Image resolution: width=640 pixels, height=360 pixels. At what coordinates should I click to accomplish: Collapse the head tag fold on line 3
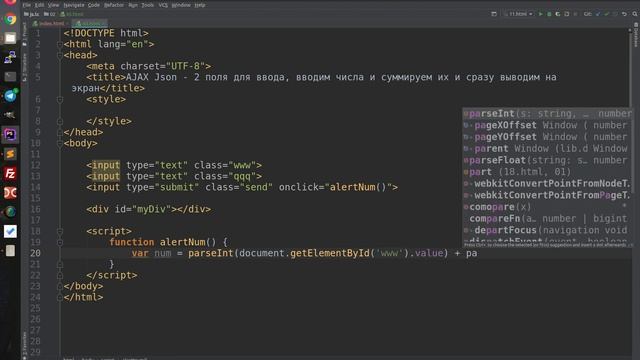point(60,55)
